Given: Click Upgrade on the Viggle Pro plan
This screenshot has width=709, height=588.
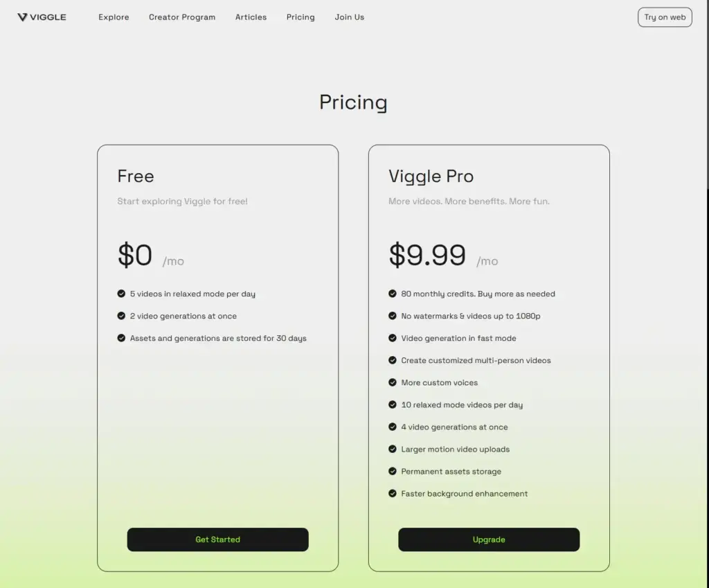Looking at the screenshot, I should click(x=489, y=540).
